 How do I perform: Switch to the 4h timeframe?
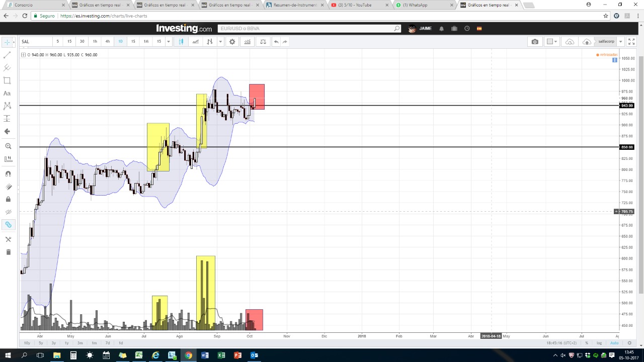(x=108, y=42)
